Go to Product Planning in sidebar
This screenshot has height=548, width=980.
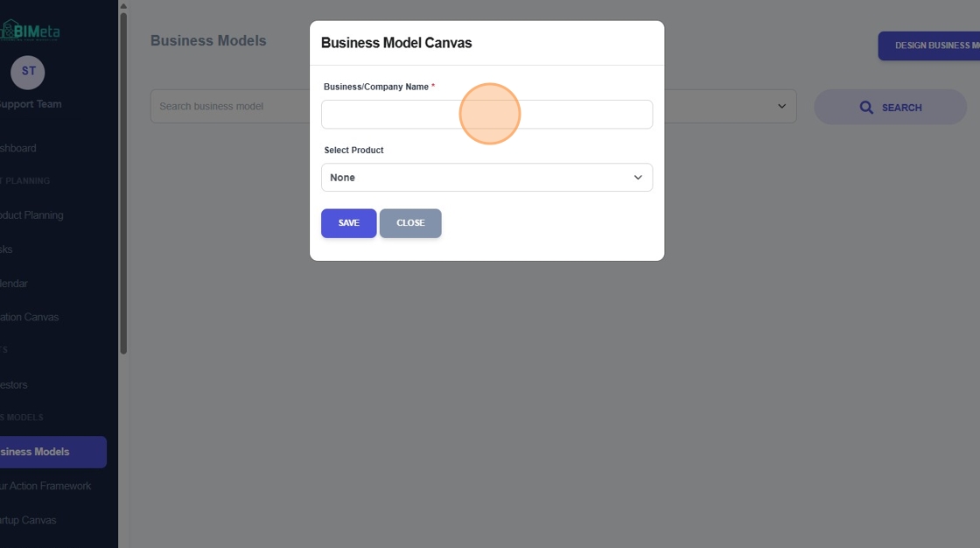(x=31, y=215)
